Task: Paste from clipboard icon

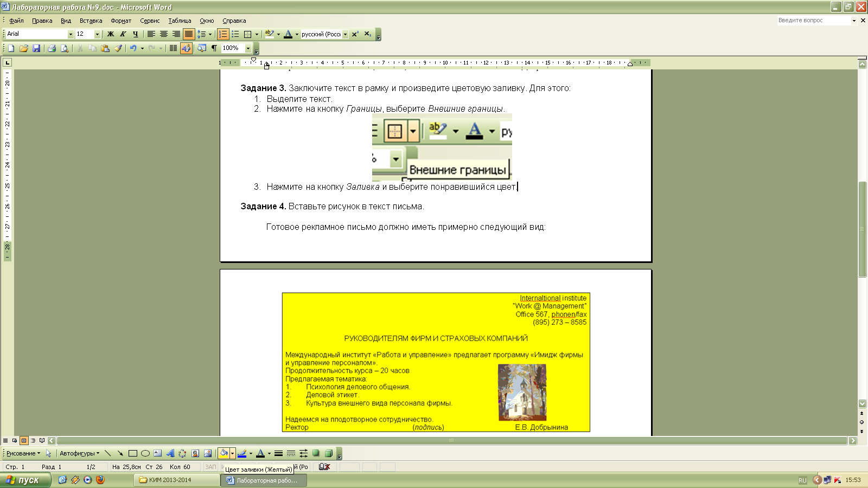Action: (x=105, y=48)
